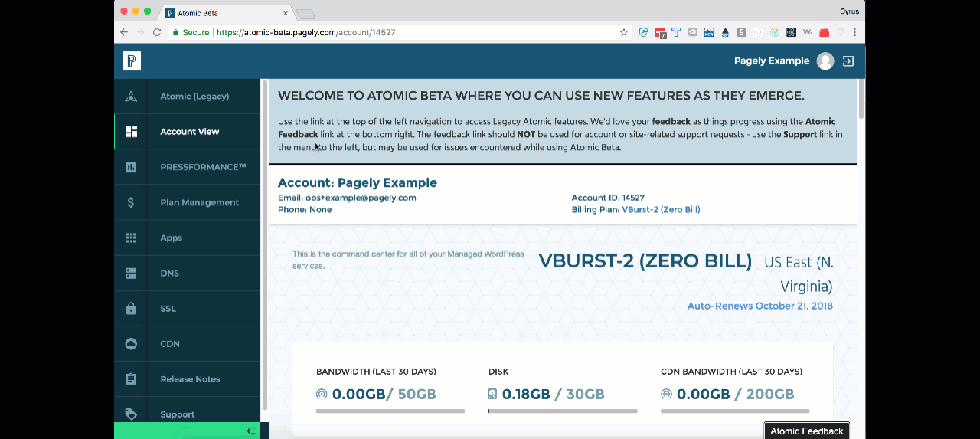Click the secure padlock in address bar

(x=176, y=33)
